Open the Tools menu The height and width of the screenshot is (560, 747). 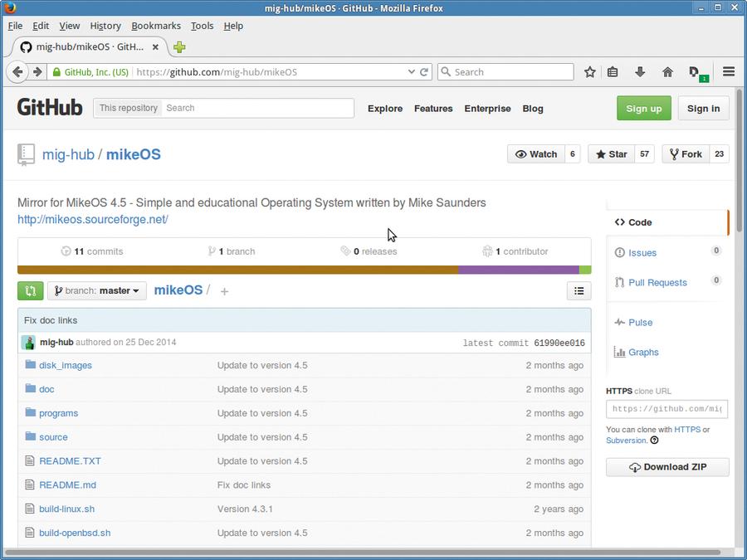pyautogui.click(x=202, y=26)
